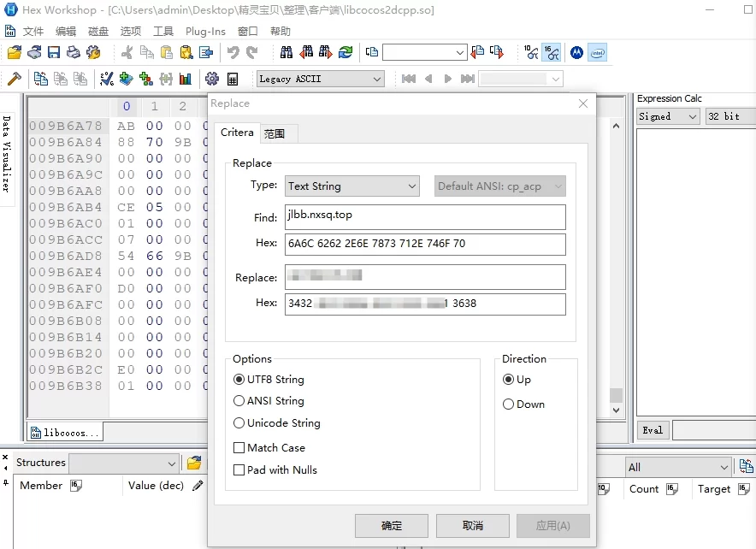Click the green Replace arrows icon
The height and width of the screenshot is (549, 756).
pos(346,53)
